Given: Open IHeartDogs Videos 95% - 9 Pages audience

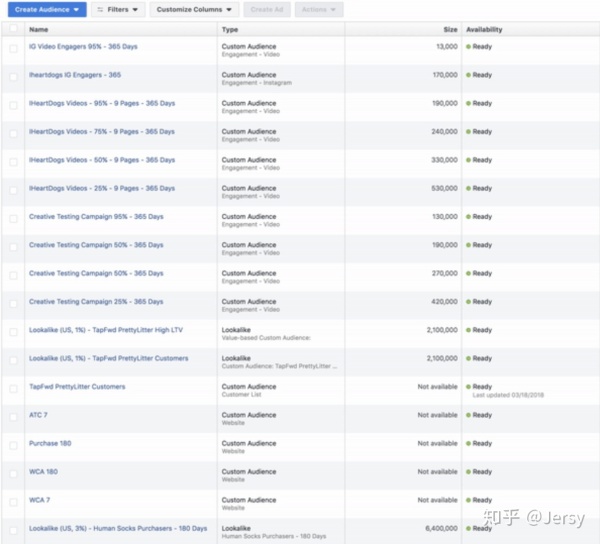Looking at the screenshot, I should point(101,103).
